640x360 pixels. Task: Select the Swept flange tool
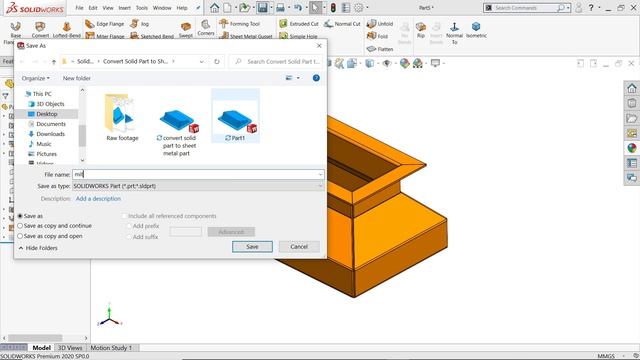coord(186,30)
